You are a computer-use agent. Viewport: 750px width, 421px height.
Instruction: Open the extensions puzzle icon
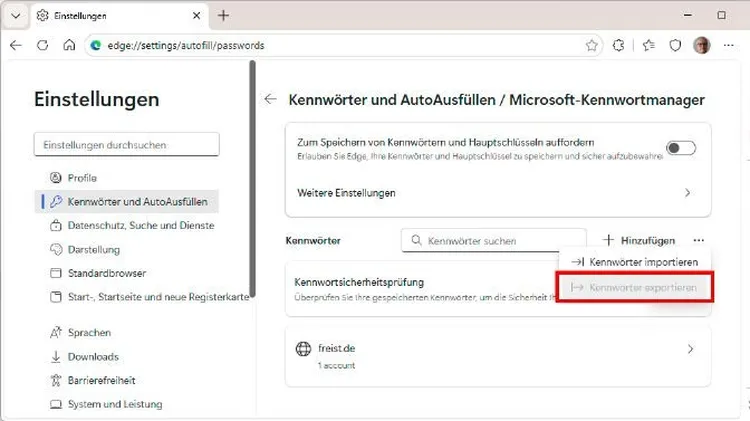619,45
